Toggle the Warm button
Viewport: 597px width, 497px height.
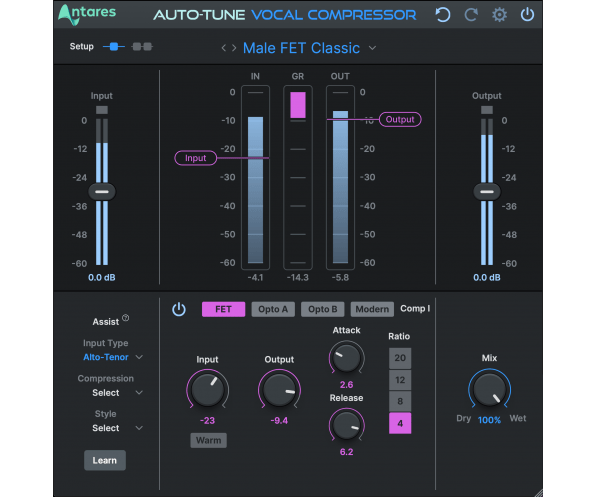coord(208,440)
